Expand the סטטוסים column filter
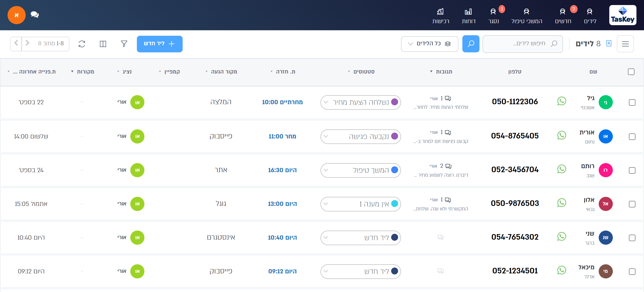This screenshot has width=644, height=292. pos(349,72)
